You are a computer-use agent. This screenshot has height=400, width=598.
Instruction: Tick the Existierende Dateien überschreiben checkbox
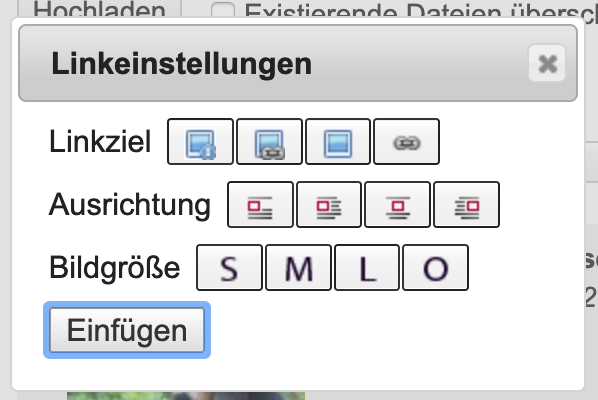[x=223, y=9]
